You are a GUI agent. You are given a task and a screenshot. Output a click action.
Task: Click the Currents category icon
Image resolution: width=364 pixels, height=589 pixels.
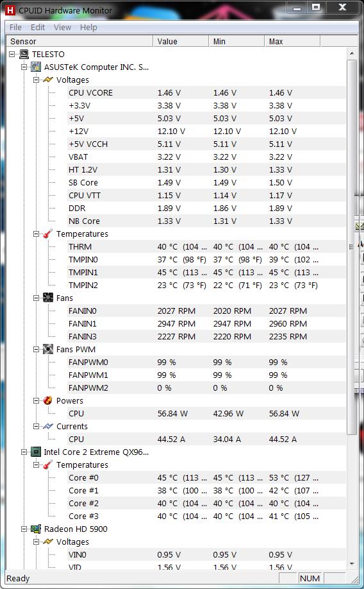click(48, 426)
